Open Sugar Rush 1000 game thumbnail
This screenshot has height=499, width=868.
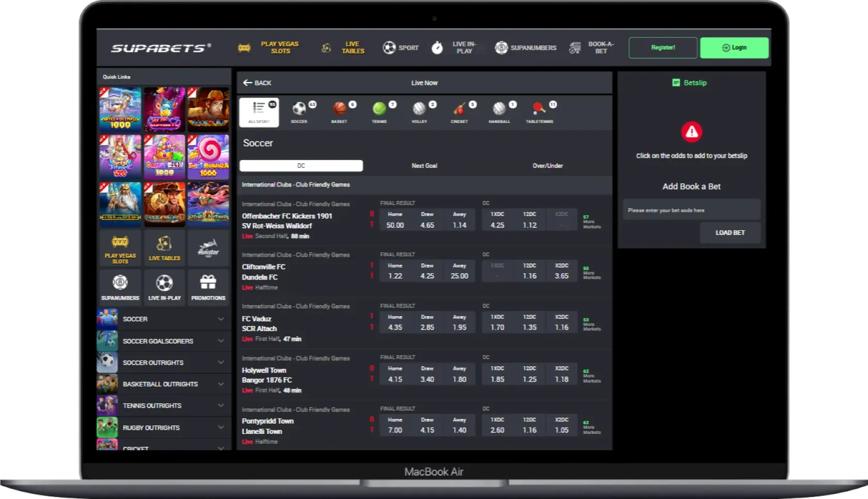point(164,157)
